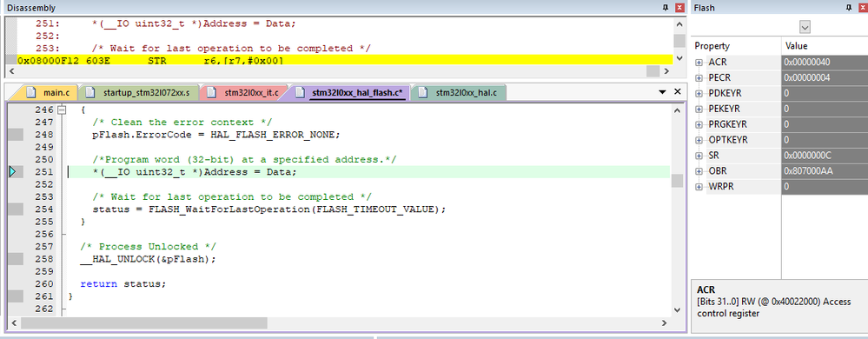Click code line 'return status;'
This screenshot has width=868, height=339.
(123, 284)
